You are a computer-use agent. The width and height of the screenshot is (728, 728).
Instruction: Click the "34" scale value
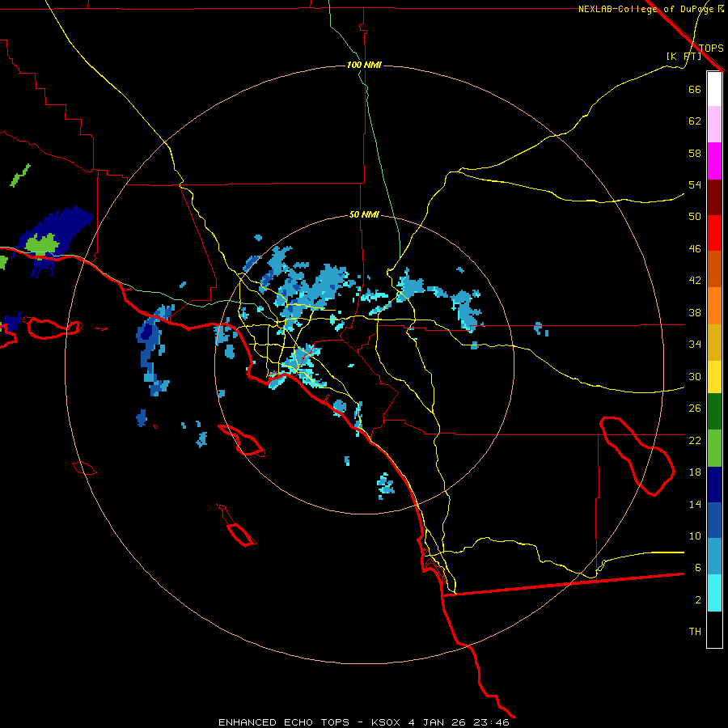[x=695, y=345]
